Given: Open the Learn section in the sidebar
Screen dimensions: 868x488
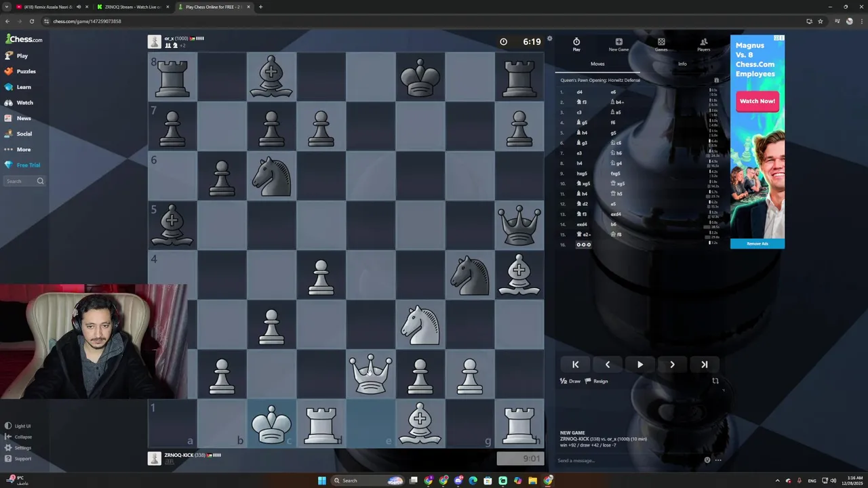Looking at the screenshot, I should pyautogui.click(x=18, y=87).
